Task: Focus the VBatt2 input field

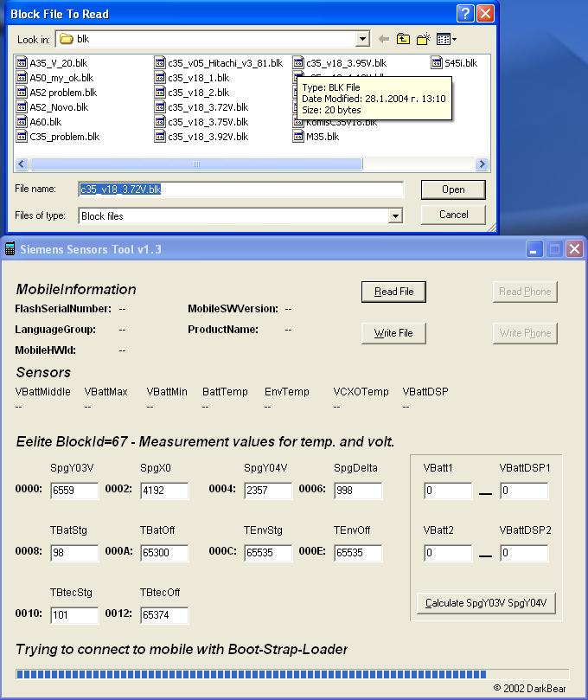Action: [x=448, y=553]
